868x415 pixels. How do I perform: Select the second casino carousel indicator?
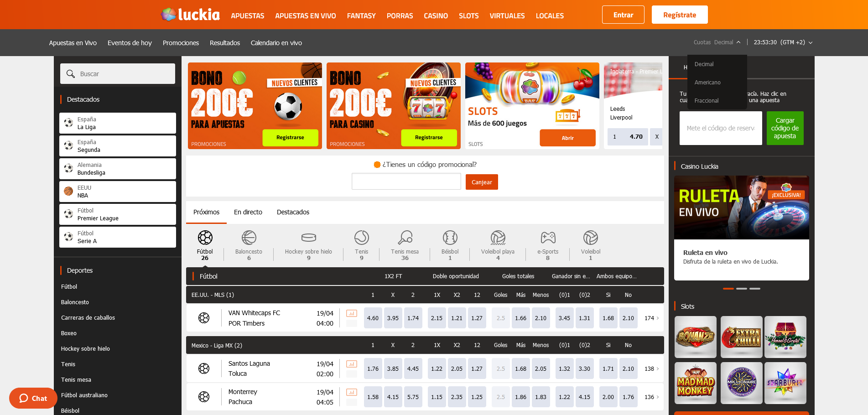(x=742, y=289)
